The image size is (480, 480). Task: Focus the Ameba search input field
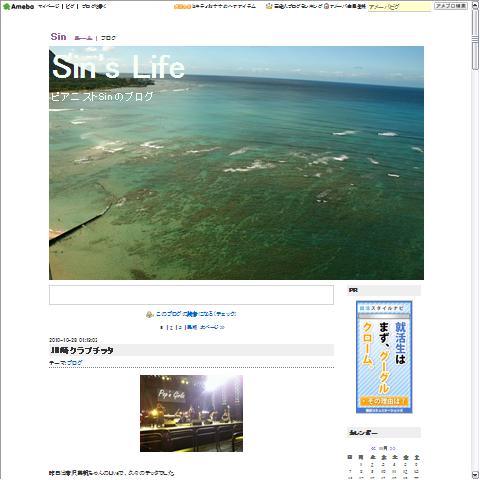tap(399, 7)
